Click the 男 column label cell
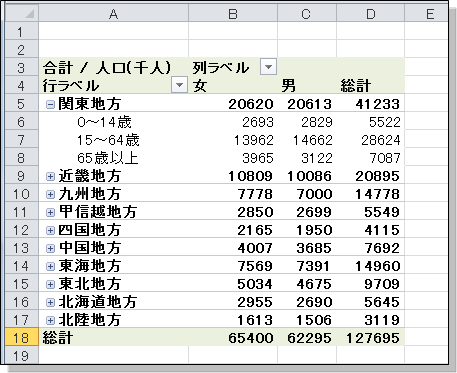 [x=307, y=86]
